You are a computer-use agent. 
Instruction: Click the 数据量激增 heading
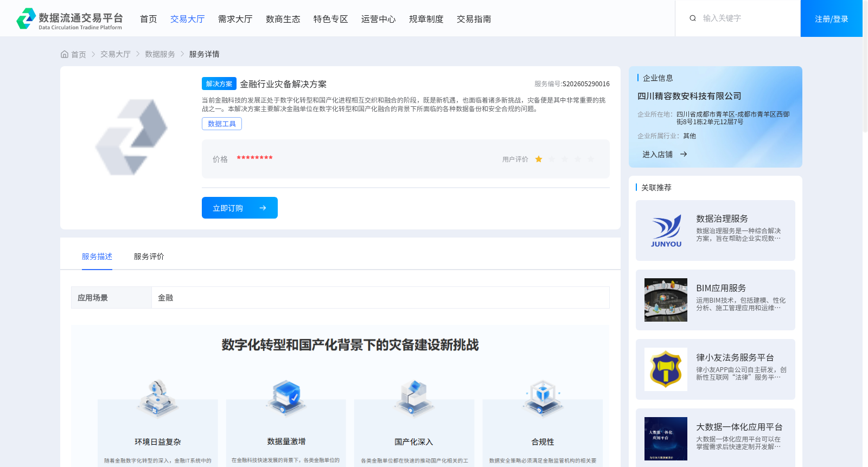click(x=286, y=442)
